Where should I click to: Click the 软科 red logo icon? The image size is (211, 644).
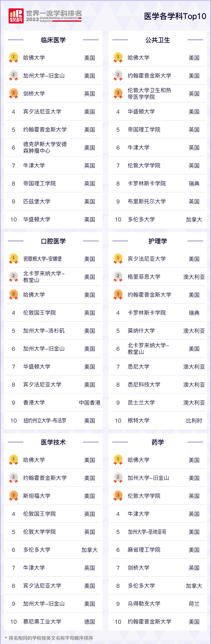click(x=16, y=16)
